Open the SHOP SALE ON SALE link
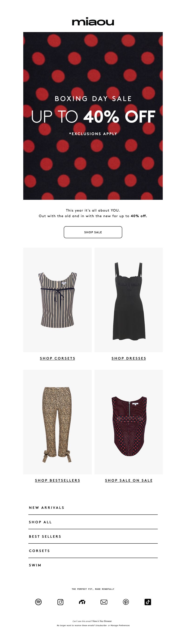186x644 pixels. click(129, 480)
